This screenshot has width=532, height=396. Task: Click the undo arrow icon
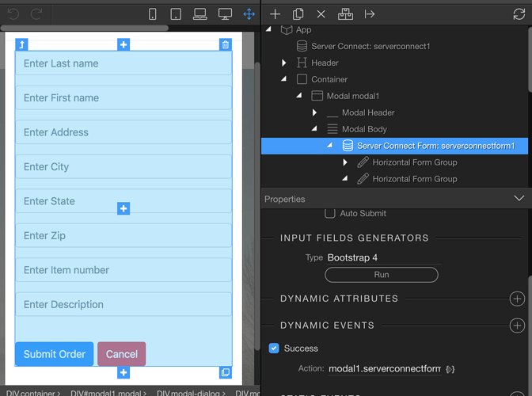[x=13, y=14]
